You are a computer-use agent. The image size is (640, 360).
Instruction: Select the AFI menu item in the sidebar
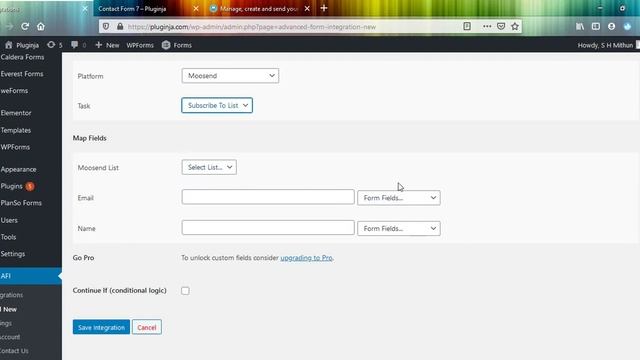click(x=30, y=276)
